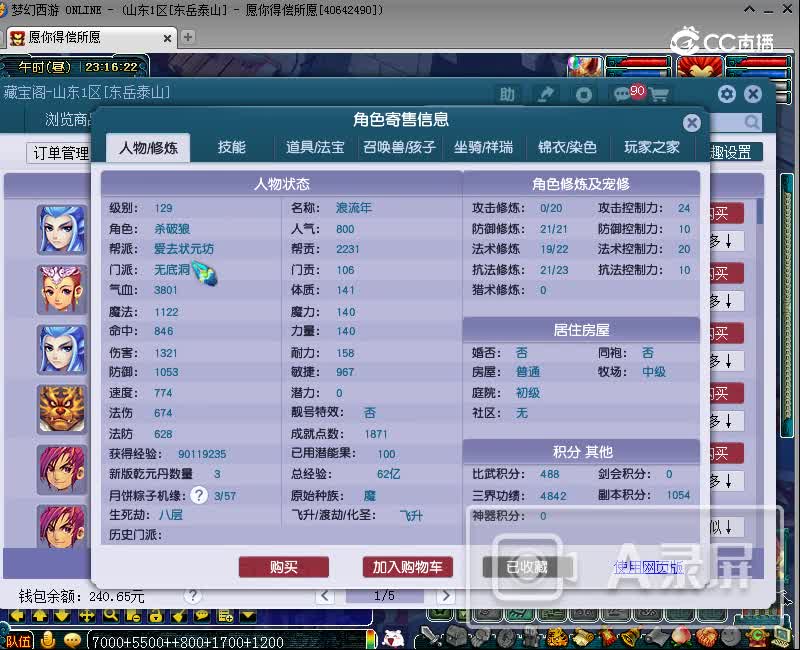Viewport: 800px width, 650px height.
Task: Switch to 召唤兽/孩子 tab
Action: (x=399, y=147)
